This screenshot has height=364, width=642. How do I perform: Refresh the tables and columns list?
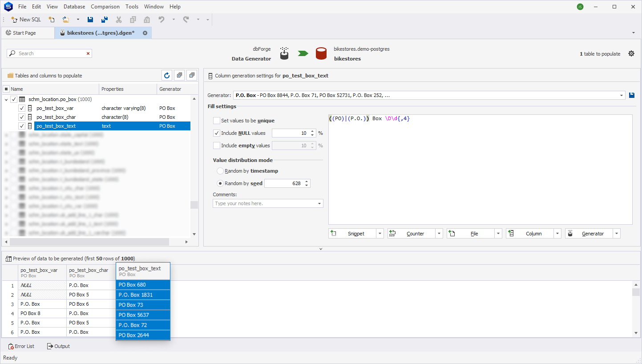167,76
